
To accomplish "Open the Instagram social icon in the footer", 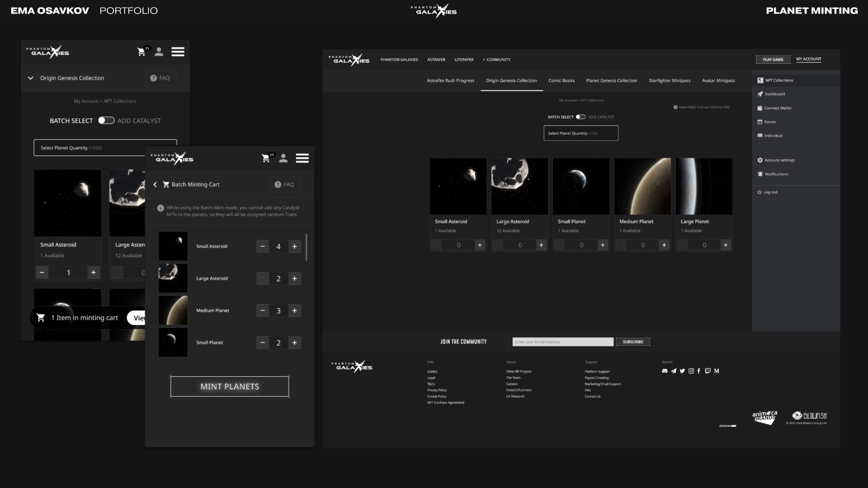I will tap(691, 371).
